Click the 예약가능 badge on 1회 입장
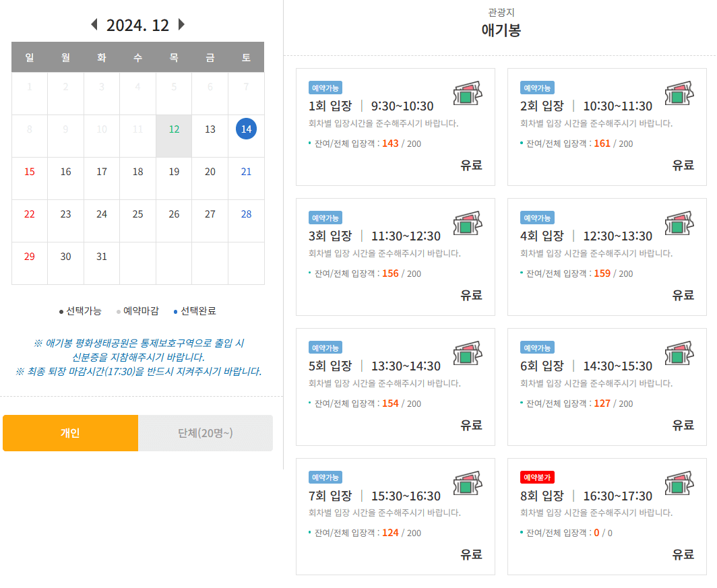717x588 pixels. coord(325,87)
